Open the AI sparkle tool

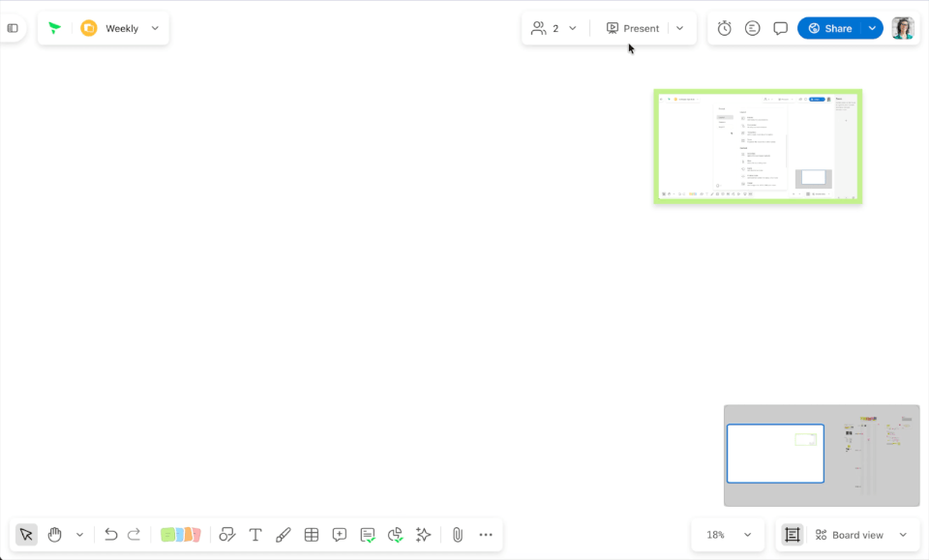click(423, 535)
